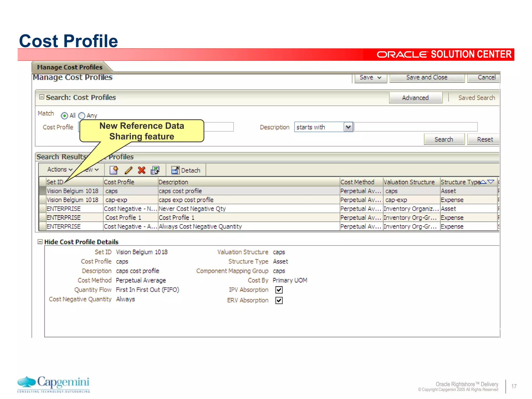Select the 'Never Cost Negative Qty' row
The width and height of the screenshot is (532, 399).
(x=269, y=209)
